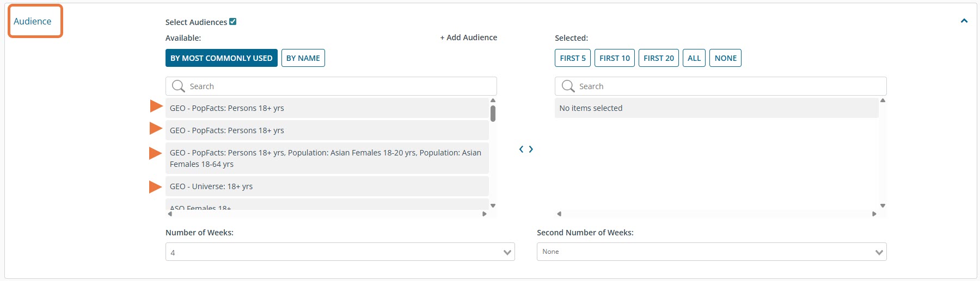This screenshot has height=281, width=980.
Task: Click scroll-up arrow of Available list
Action: click(x=493, y=101)
